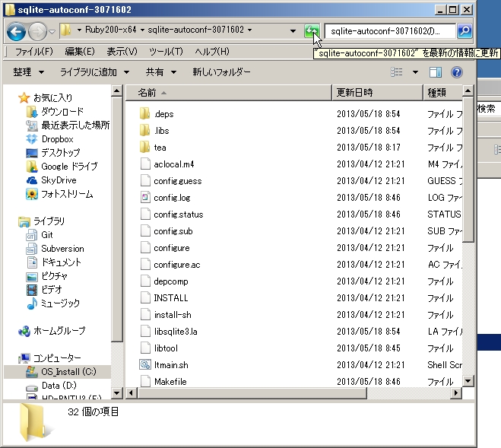Select the config.log file icon
Viewport: 501px width, 448px height.
tap(145, 197)
